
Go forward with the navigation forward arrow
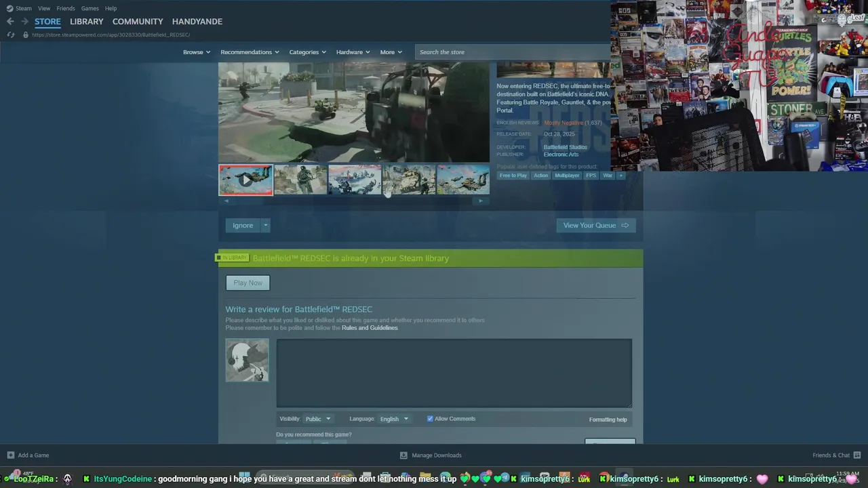[24, 22]
